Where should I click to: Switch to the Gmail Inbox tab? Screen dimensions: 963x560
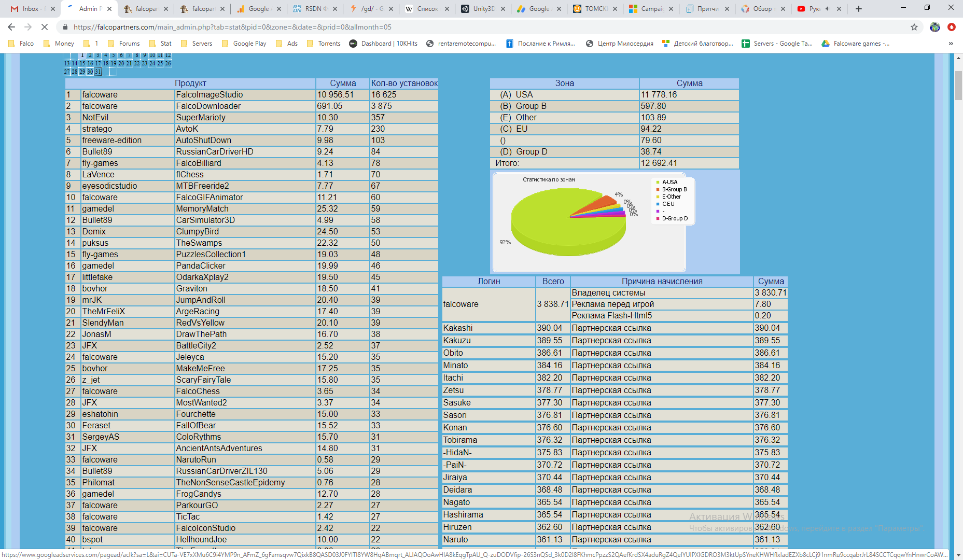(x=32, y=9)
